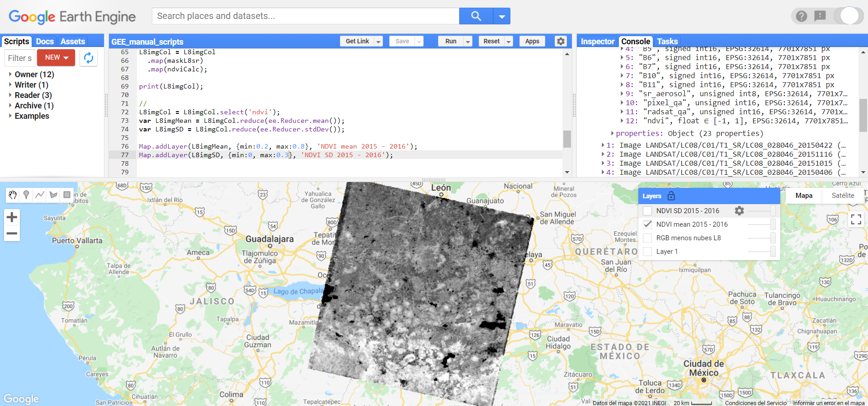This screenshot has width=868, height=406.
Task: Click the Get Link button
Action: point(357,41)
